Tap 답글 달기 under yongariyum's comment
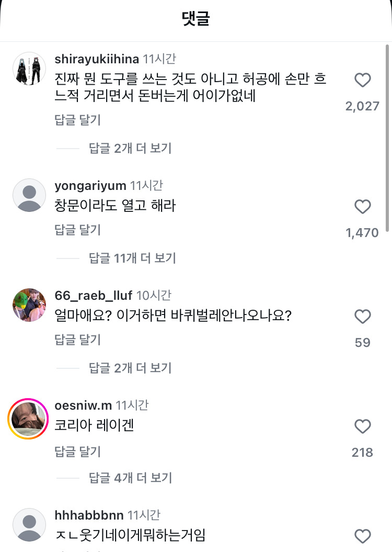Viewport: 392px width, 552px height. coord(78,230)
